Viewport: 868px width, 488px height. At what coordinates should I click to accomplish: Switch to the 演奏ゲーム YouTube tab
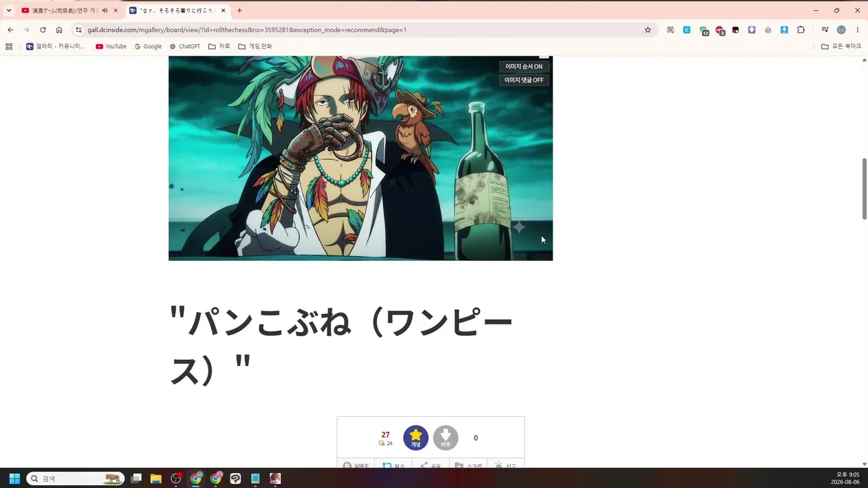click(65, 10)
